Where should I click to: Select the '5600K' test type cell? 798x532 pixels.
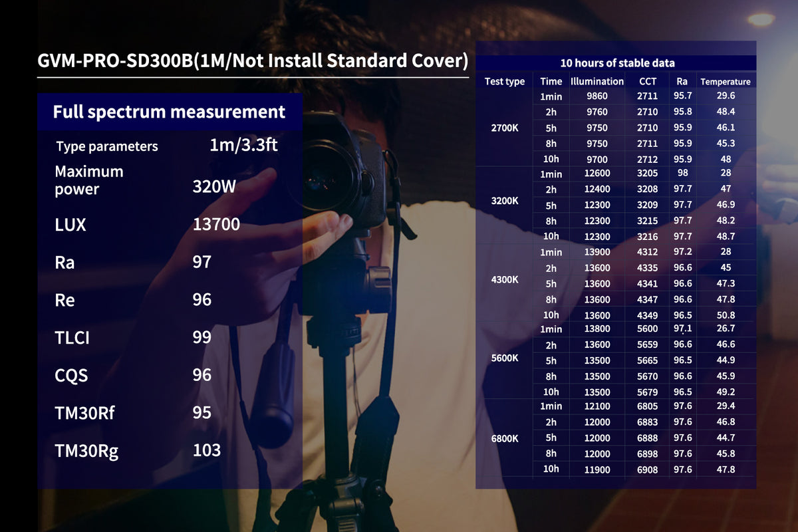pos(505,358)
